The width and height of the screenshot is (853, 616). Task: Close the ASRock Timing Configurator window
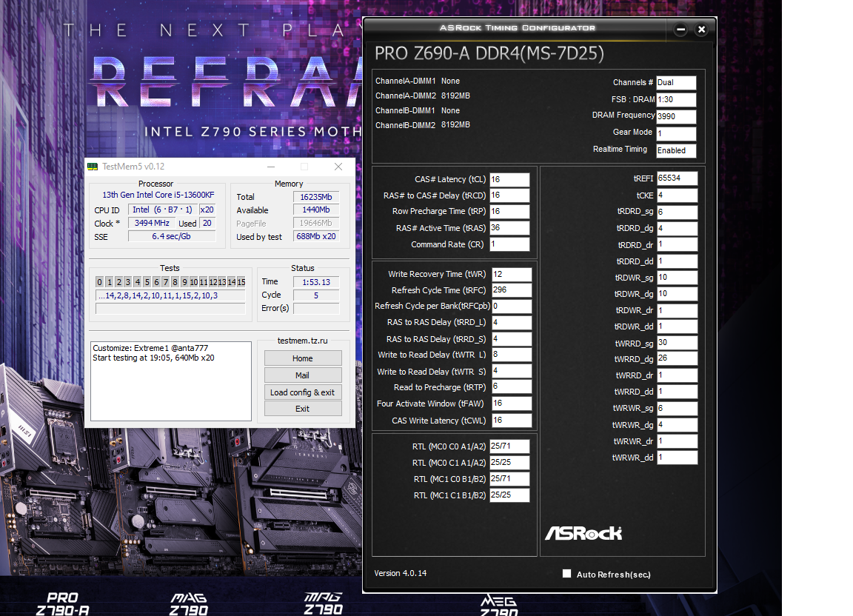[x=702, y=30]
